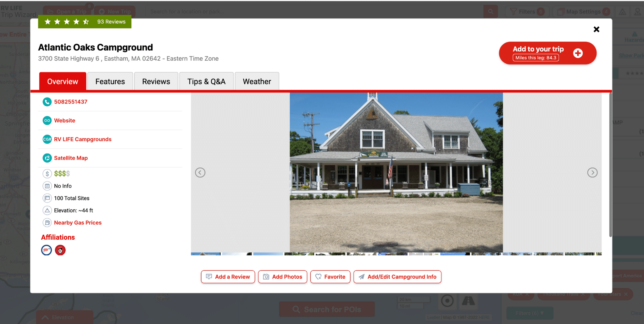Click the Good Sam affiliation badge icon
The width and height of the screenshot is (644, 324).
pos(60,250)
